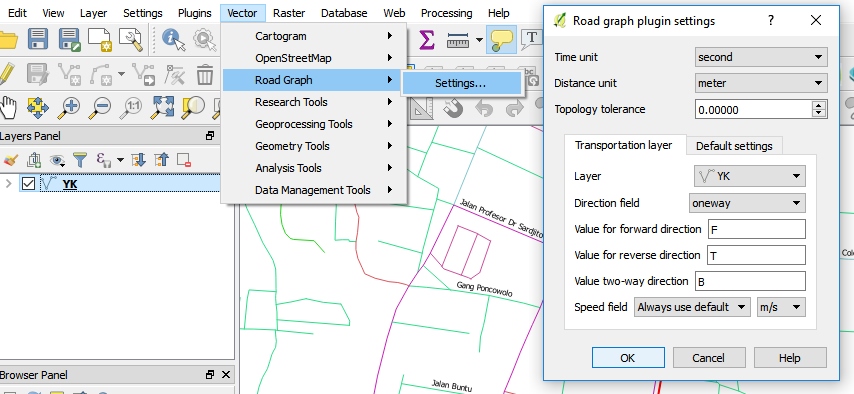Click the Help button in dialog
This screenshot has width=854, height=394.
(790, 358)
